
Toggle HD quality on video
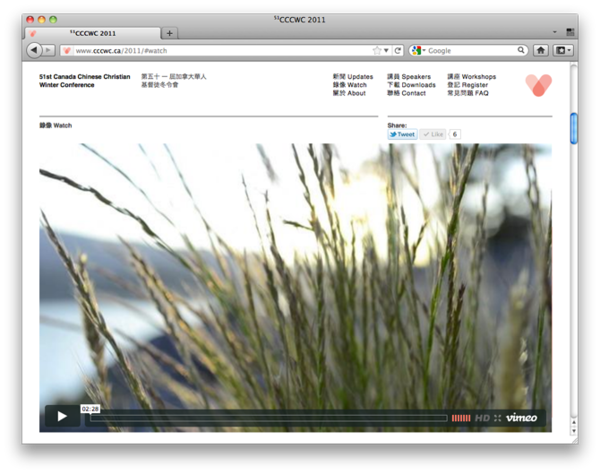point(482,417)
